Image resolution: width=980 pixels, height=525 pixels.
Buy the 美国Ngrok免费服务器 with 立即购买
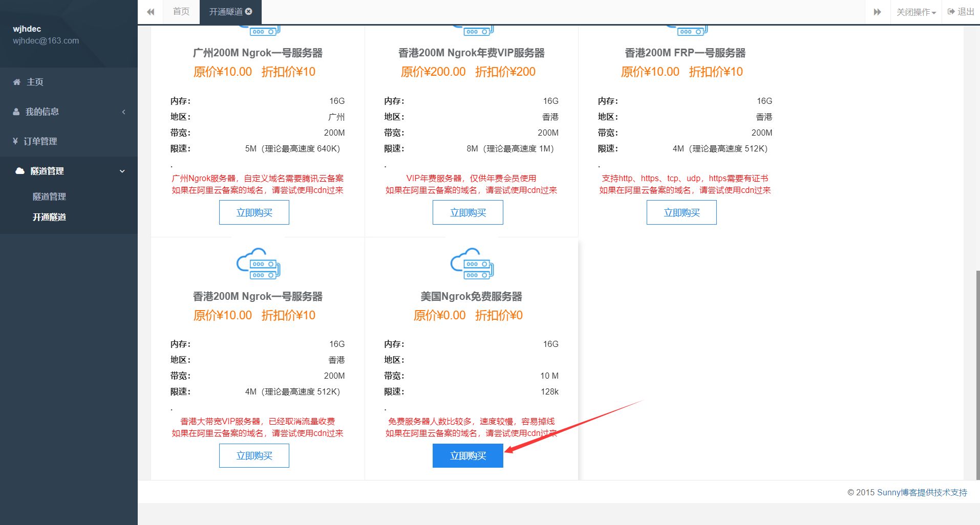coord(467,455)
